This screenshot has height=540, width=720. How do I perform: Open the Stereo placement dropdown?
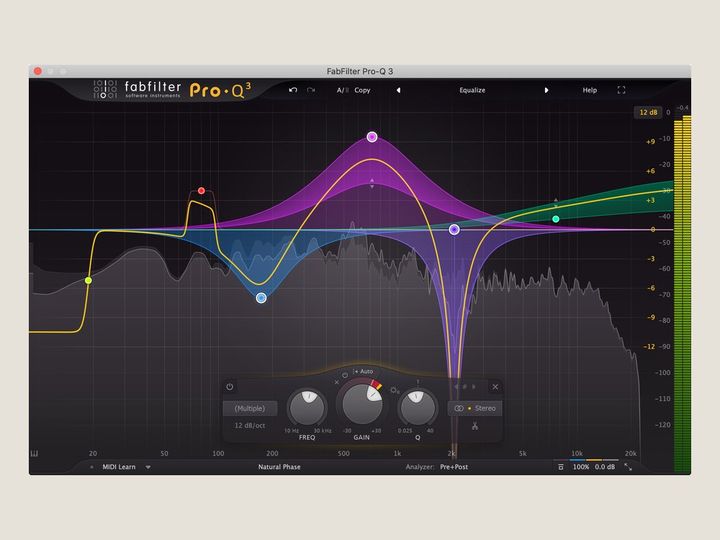[475, 408]
